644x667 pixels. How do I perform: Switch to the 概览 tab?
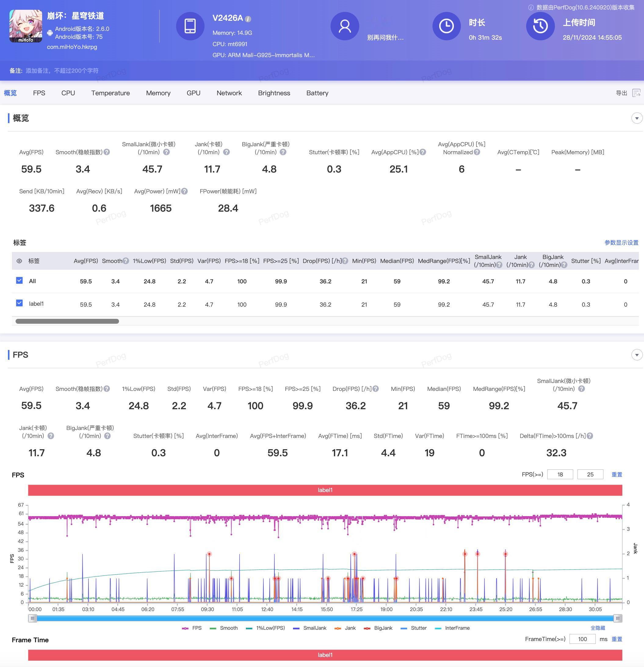click(10, 93)
